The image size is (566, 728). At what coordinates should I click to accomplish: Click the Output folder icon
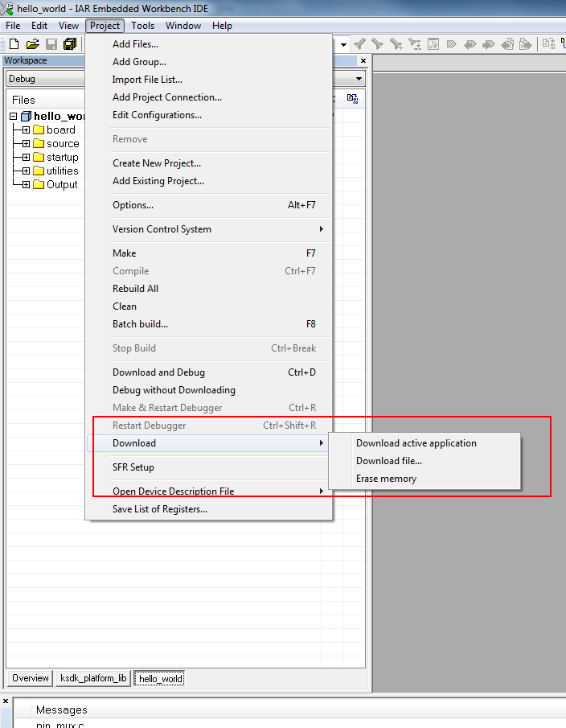pos(39,184)
